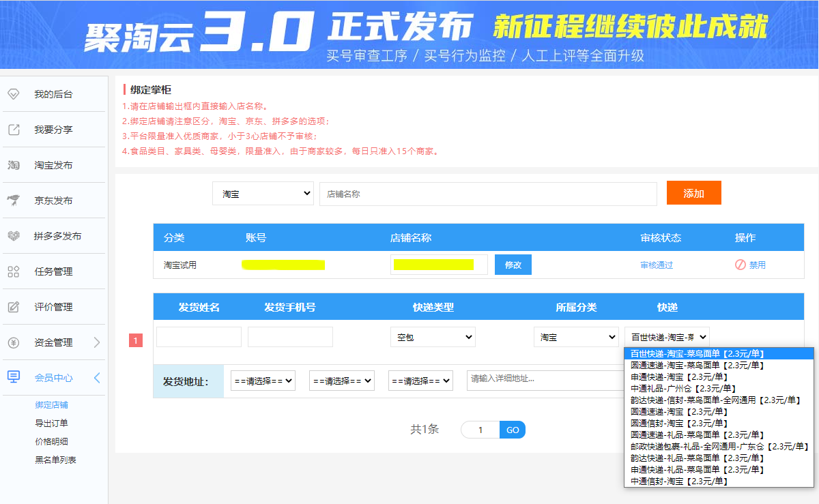This screenshot has height=504, width=819.
Task: Open the 所属分类 dropdown showing 淘宝
Action: (576, 337)
